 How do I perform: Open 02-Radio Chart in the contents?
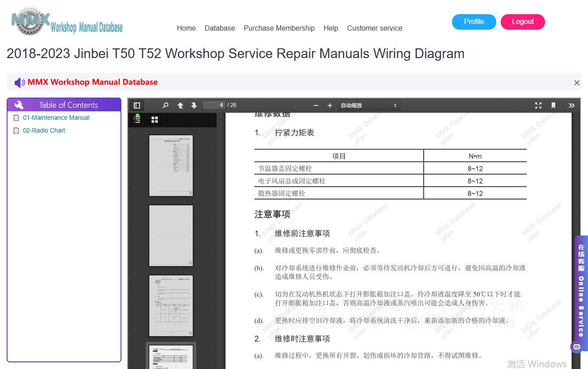[44, 130]
